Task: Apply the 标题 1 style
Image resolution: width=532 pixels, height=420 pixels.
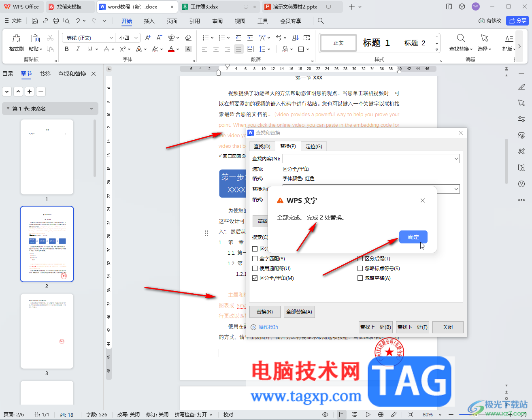Action: pos(377,43)
